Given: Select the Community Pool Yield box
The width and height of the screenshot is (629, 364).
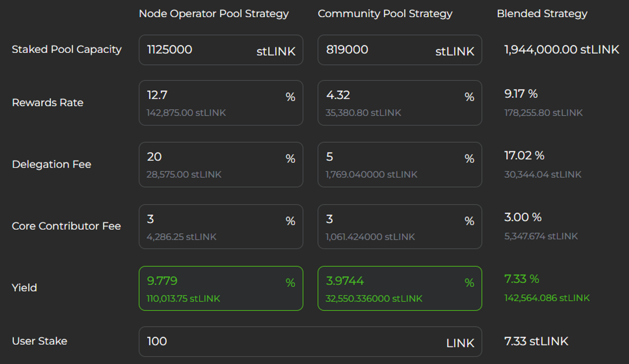Looking at the screenshot, I should pos(400,288).
